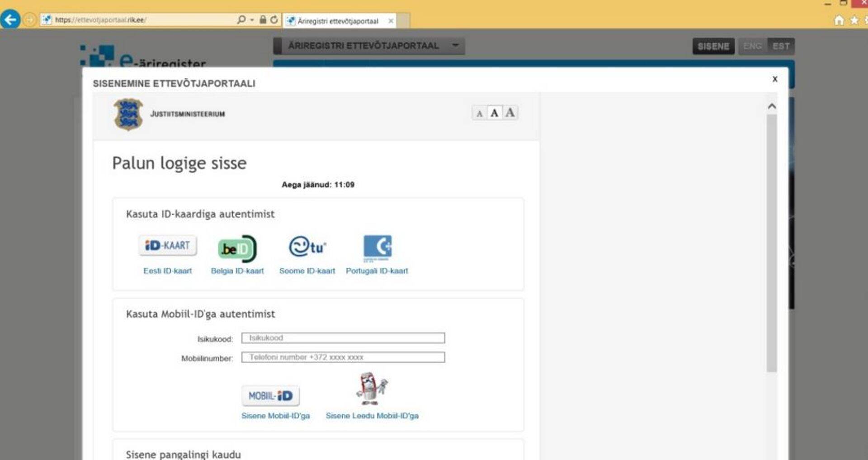Set medium font size A
This screenshot has width=868, height=460.
coord(495,113)
